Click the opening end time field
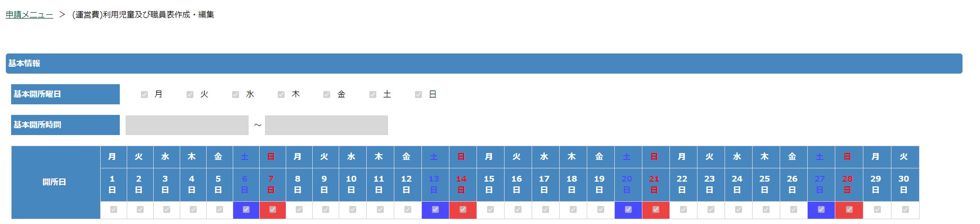The height and width of the screenshot is (224, 980). click(326, 125)
